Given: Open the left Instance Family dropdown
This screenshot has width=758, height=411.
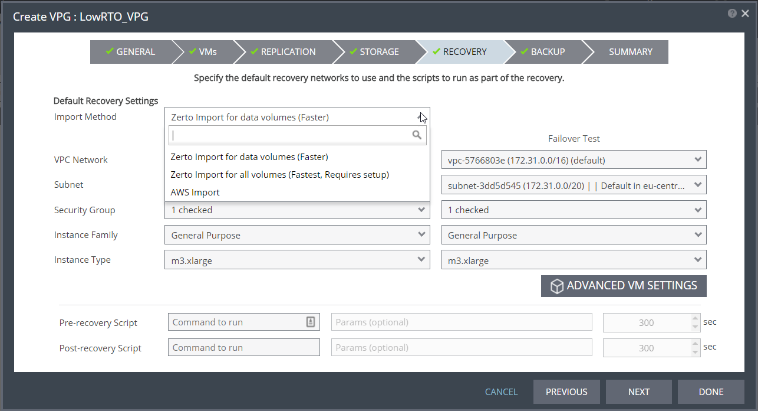Looking at the screenshot, I should 297,235.
